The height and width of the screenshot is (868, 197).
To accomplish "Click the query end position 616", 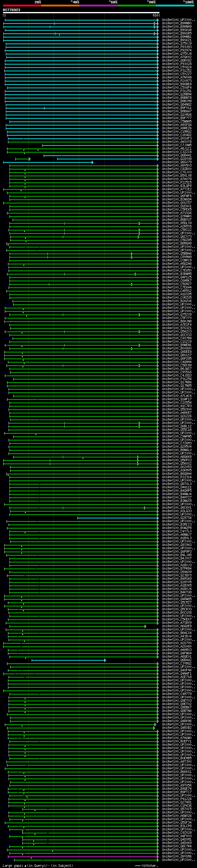I will click(155, 15).
